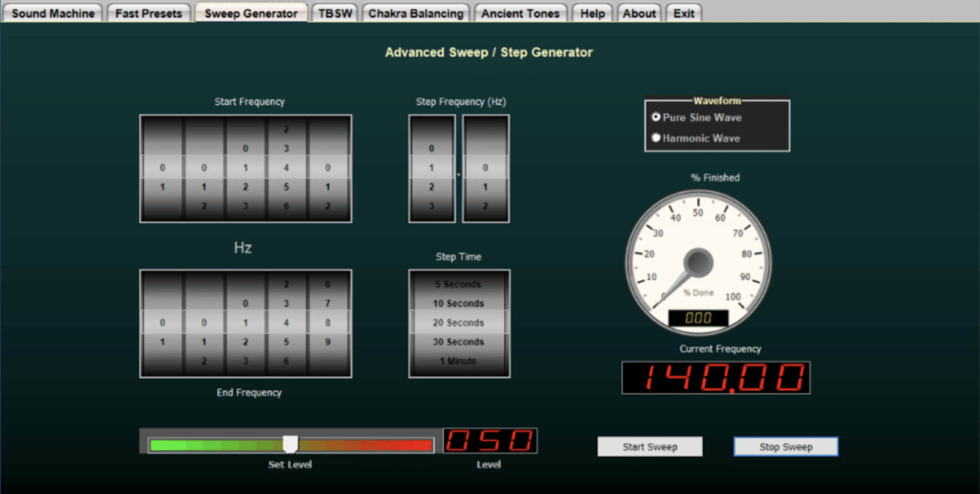The image size is (980, 494).
Task: Open the Help tab
Action: 592,13
